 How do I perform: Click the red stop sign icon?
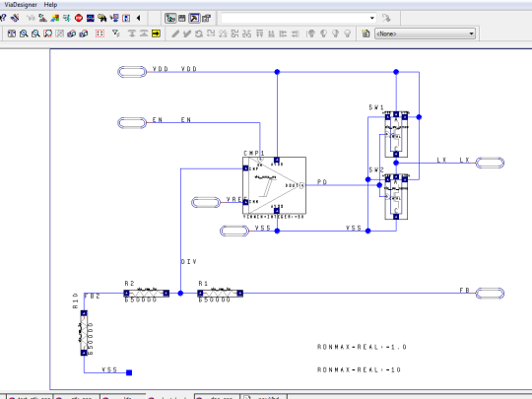79,18
